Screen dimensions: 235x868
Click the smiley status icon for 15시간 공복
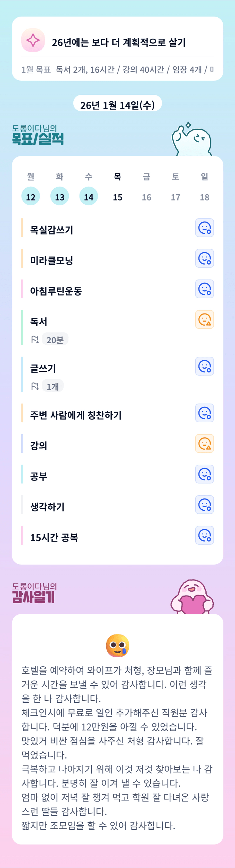click(x=204, y=535)
